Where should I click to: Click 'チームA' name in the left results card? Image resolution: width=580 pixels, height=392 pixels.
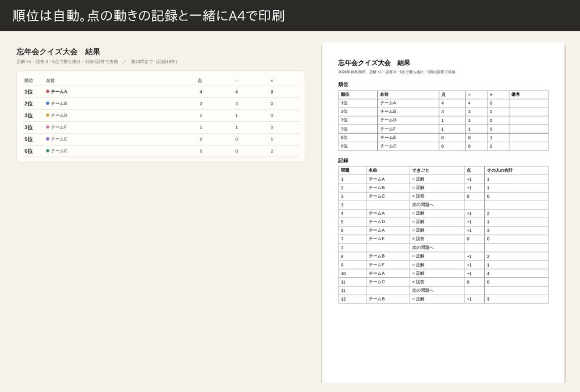click(59, 91)
